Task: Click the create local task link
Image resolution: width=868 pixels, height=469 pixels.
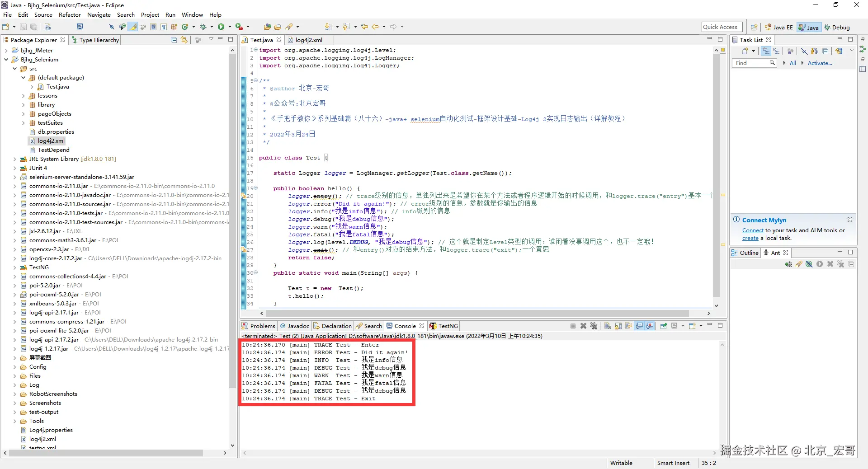Action: coord(750,238)
